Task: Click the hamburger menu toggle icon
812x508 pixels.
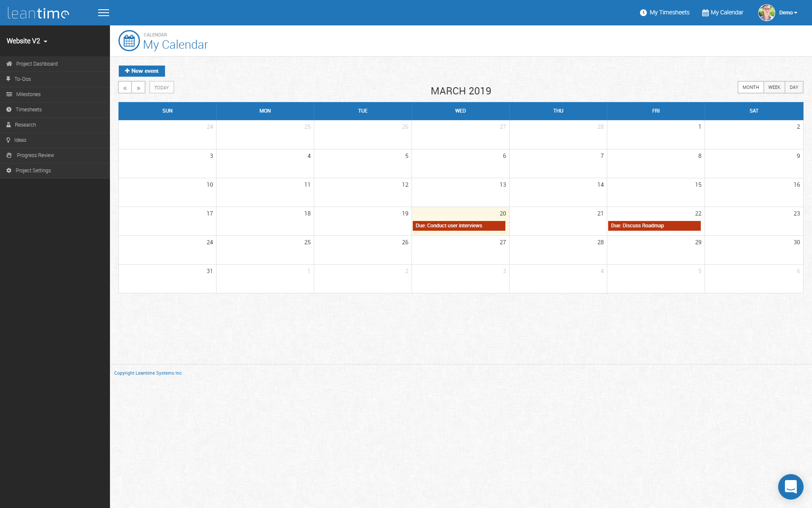Action: coord(104,13)
